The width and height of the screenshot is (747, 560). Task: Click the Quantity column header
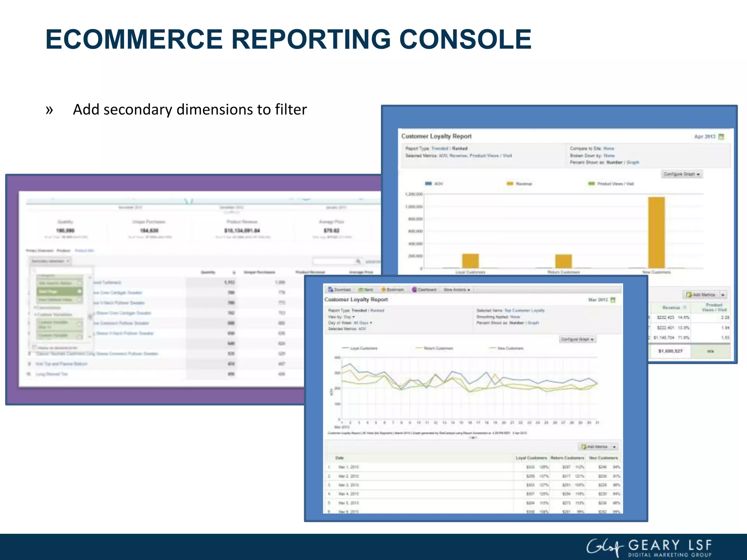click(x=208, y=272)
